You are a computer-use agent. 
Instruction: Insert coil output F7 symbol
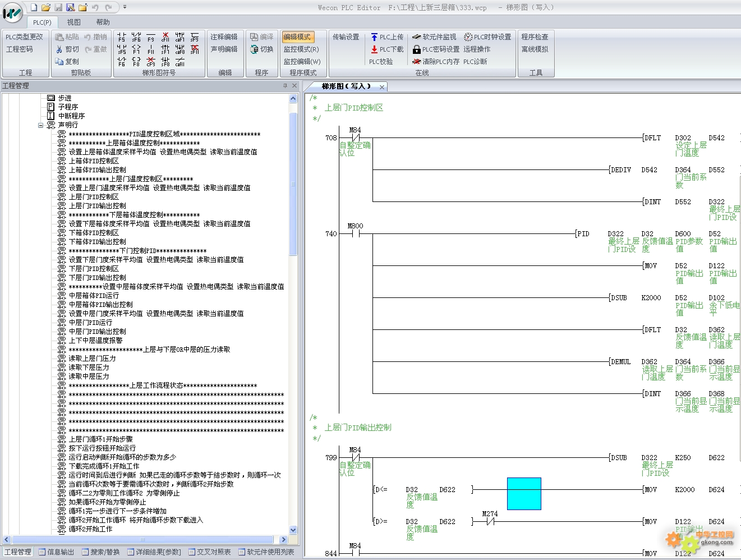click(136, 49)
